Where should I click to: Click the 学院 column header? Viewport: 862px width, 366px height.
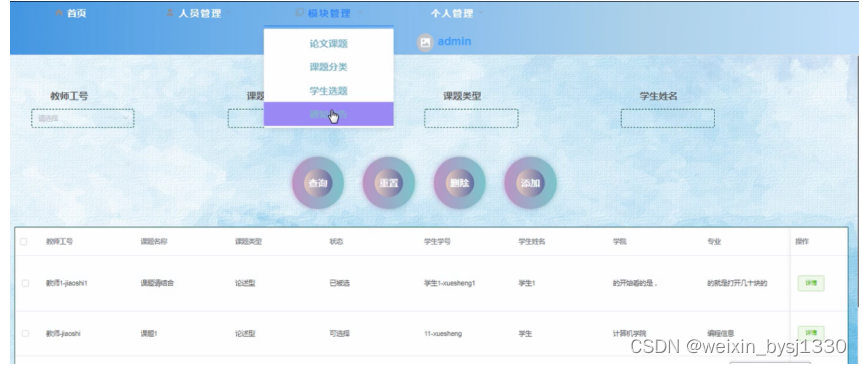click(x=620, y=242)
